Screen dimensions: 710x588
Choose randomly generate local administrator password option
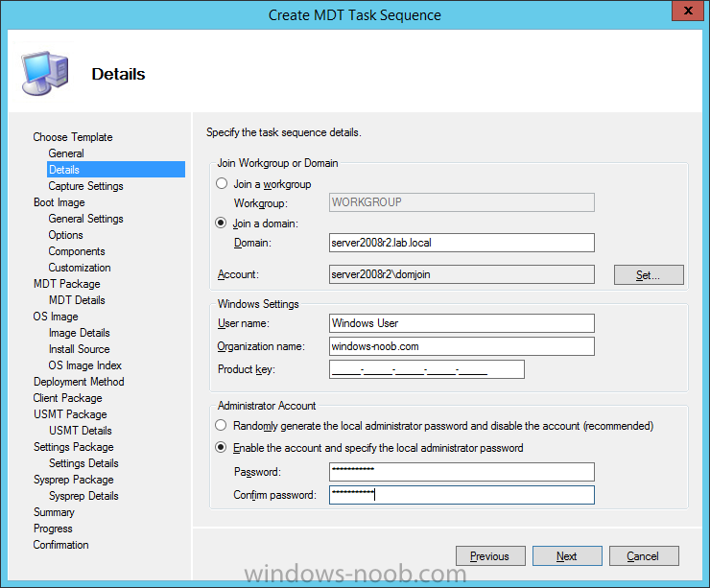tap(221, 426)
